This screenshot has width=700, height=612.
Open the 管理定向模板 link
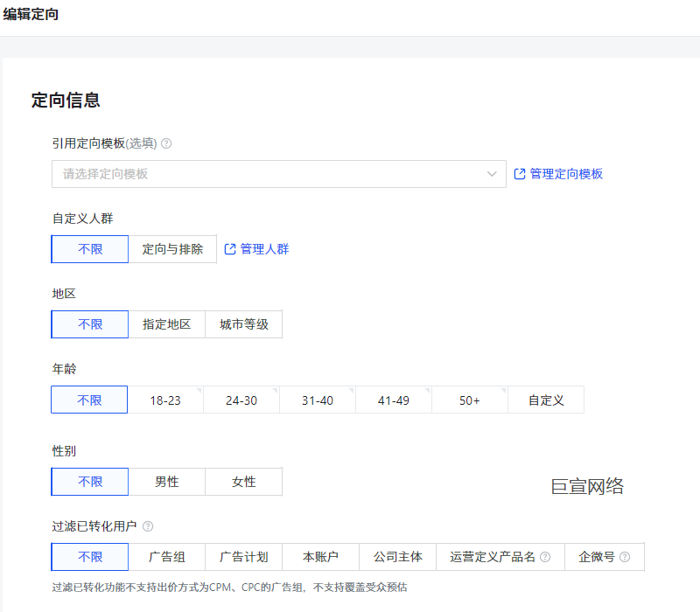[566, 173]
